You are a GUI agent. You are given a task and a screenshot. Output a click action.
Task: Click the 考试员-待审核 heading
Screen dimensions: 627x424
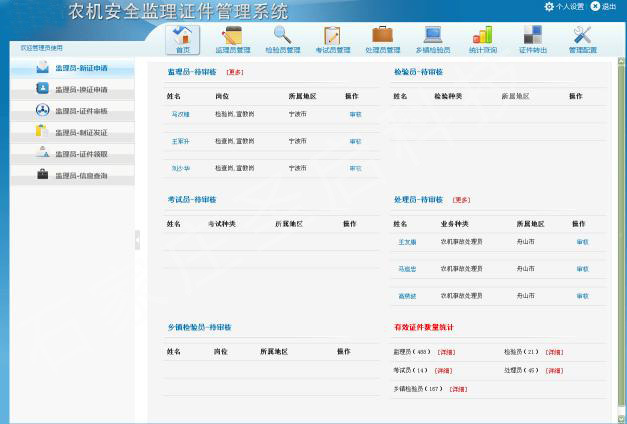tap(192, 200)
